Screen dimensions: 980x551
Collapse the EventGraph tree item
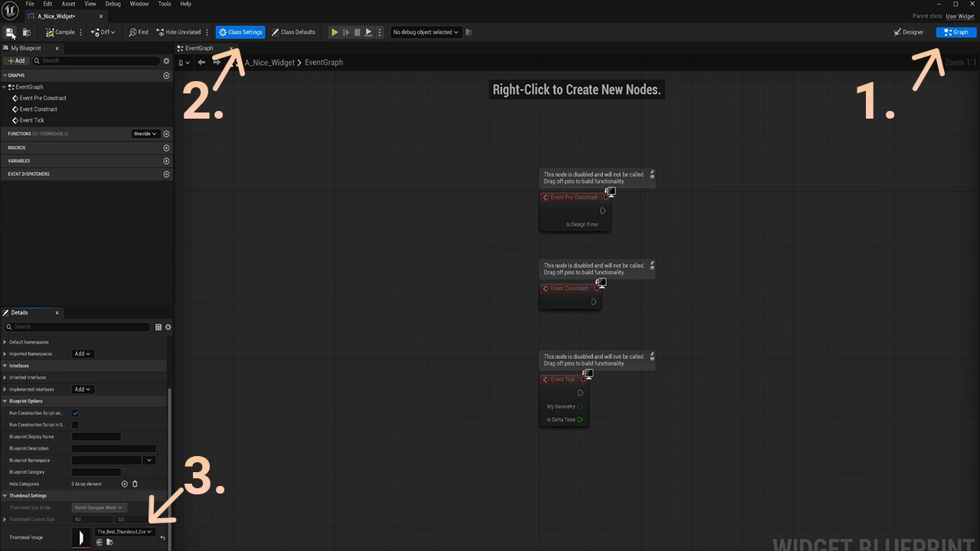[5, 87]
